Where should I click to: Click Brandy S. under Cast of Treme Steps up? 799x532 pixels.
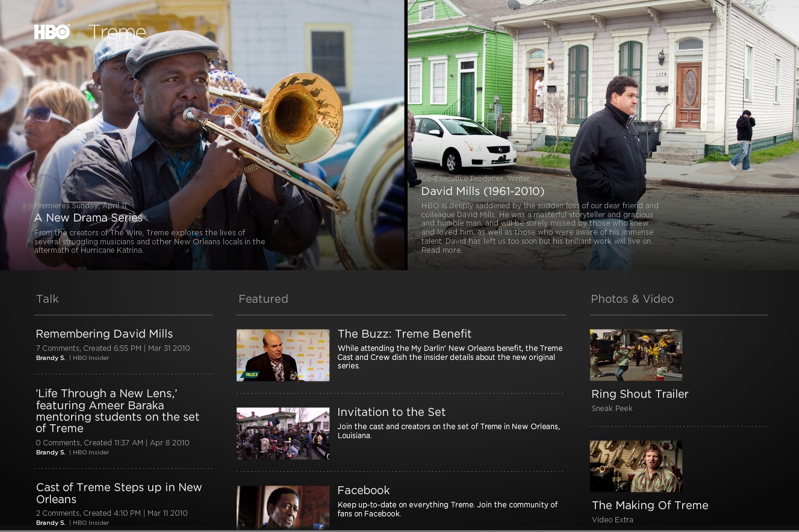(x=51, y=523)
